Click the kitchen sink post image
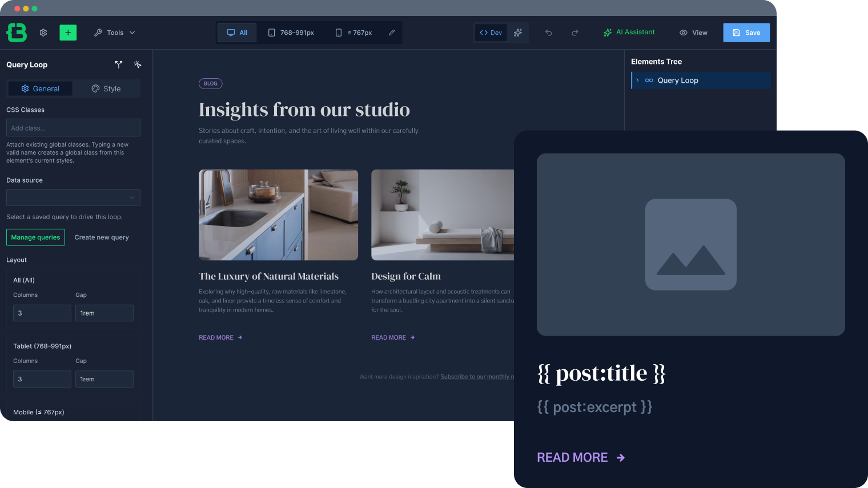 (279, 215)
